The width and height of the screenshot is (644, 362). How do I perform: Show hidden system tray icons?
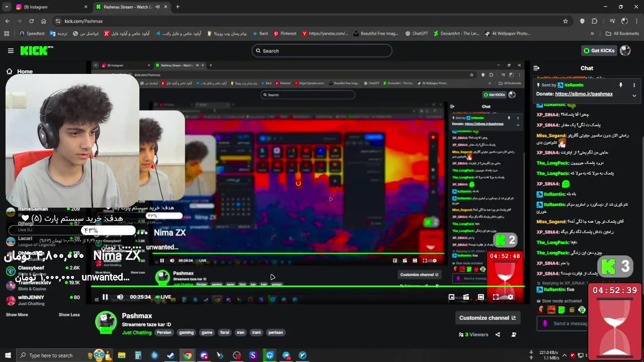click(x=565, y=355)
